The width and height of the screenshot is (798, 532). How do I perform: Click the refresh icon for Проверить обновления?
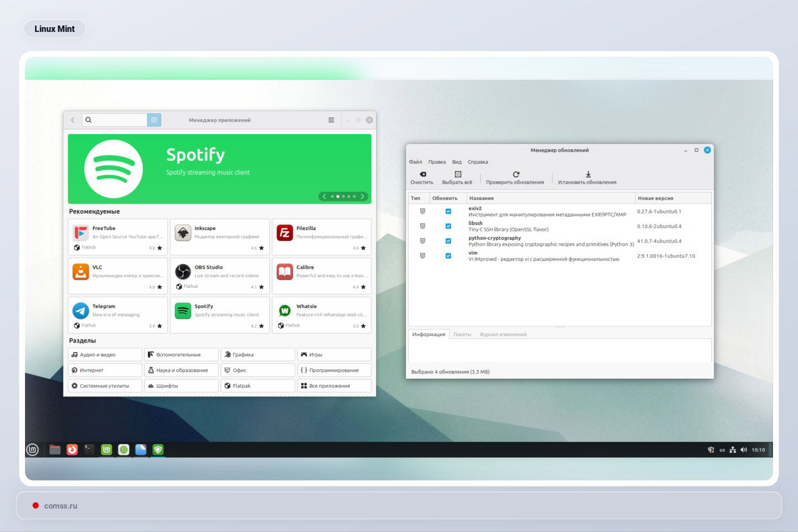[x=516, y=174]
